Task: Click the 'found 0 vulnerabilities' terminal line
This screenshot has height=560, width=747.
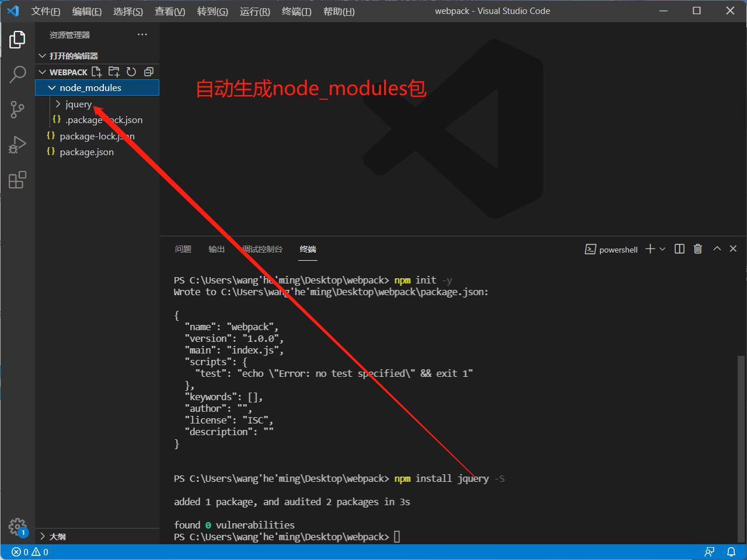Action: 234,525
